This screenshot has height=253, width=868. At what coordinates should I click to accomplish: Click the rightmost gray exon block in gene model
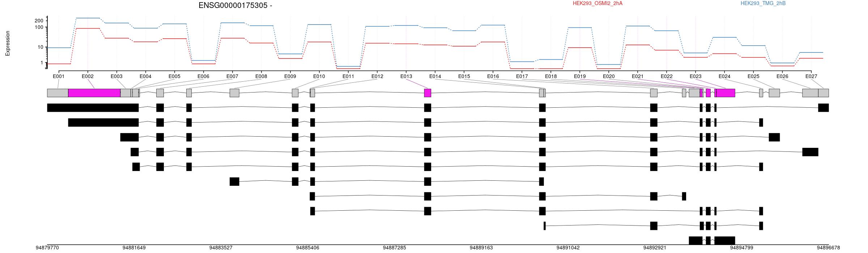824,93
